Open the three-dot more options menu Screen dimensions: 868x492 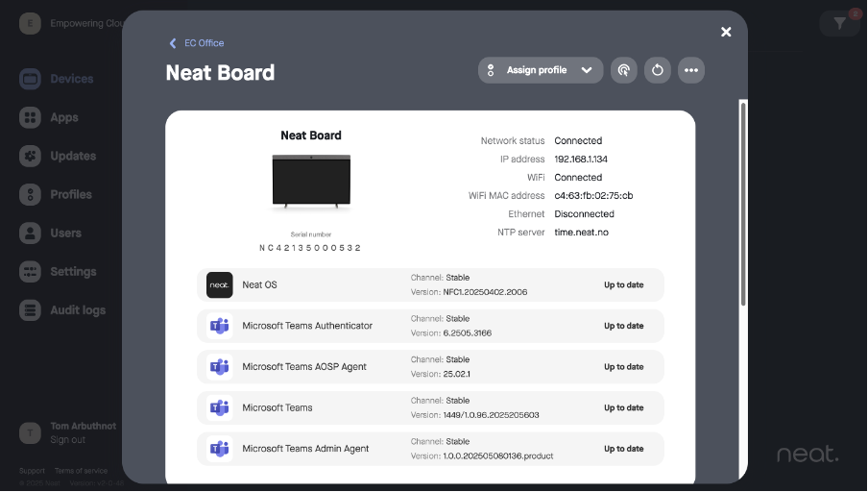(691, 70)
